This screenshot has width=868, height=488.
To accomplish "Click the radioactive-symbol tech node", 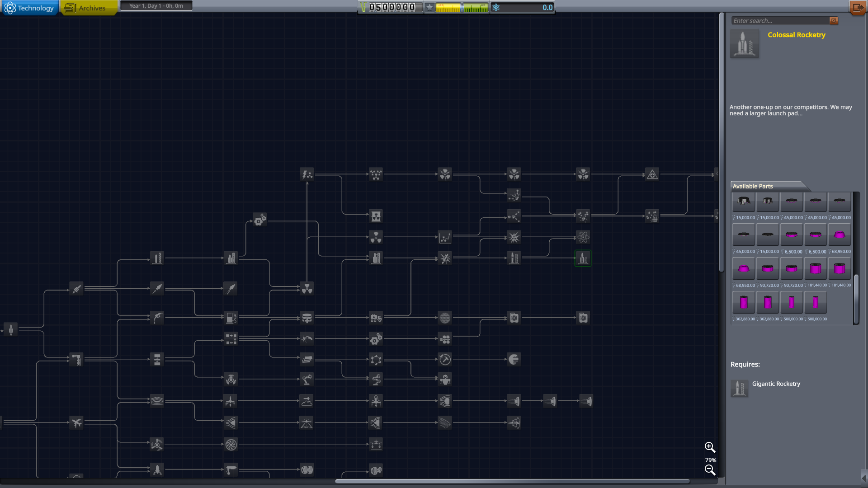I will pos(307,290).
